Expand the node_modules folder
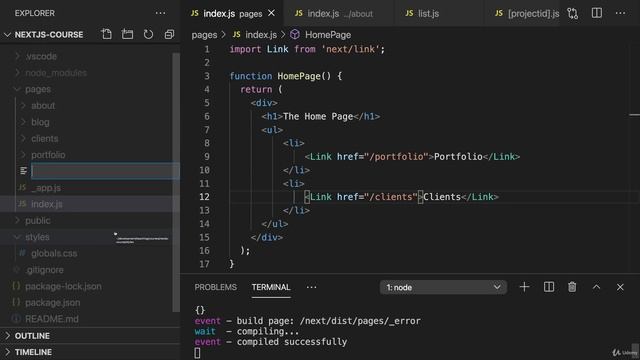 tap(17, 73)
